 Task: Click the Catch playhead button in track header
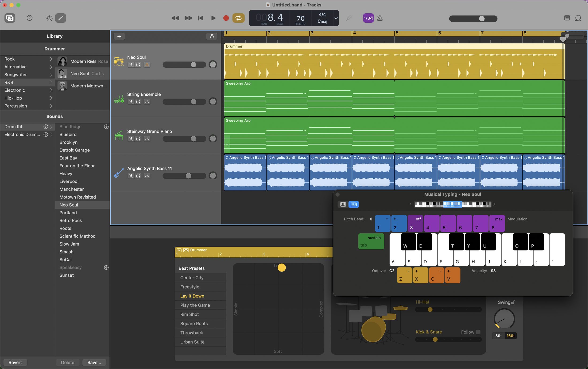[x=212, y=36]
